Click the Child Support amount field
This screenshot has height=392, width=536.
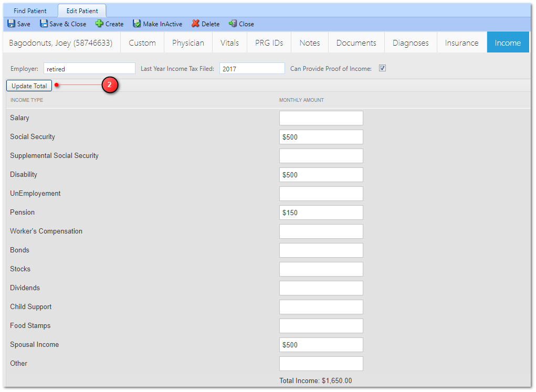pyautogui.click(x=321, y=307)
